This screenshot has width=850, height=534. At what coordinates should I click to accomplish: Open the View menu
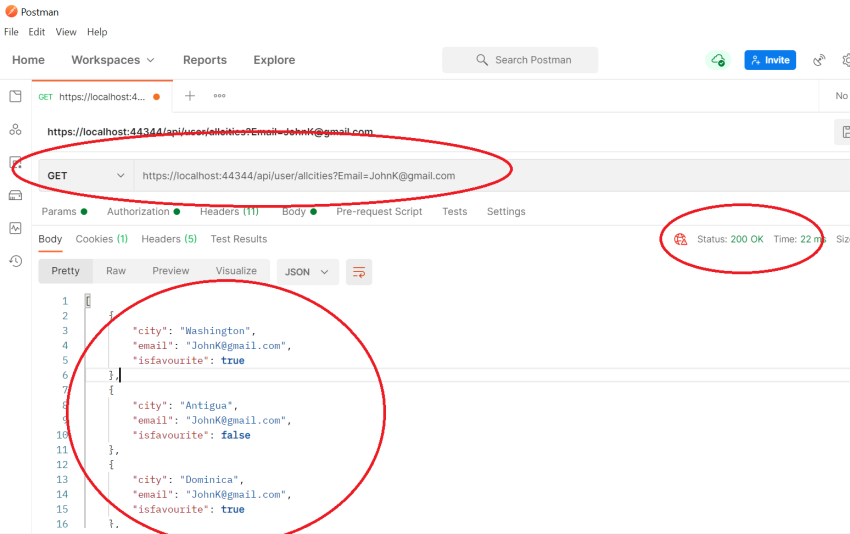coord(66,32)
